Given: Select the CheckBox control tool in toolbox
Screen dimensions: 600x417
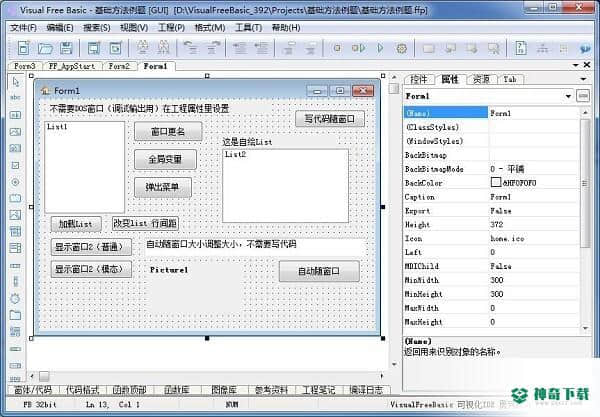Looking at the screenshot, I should 15,165.
